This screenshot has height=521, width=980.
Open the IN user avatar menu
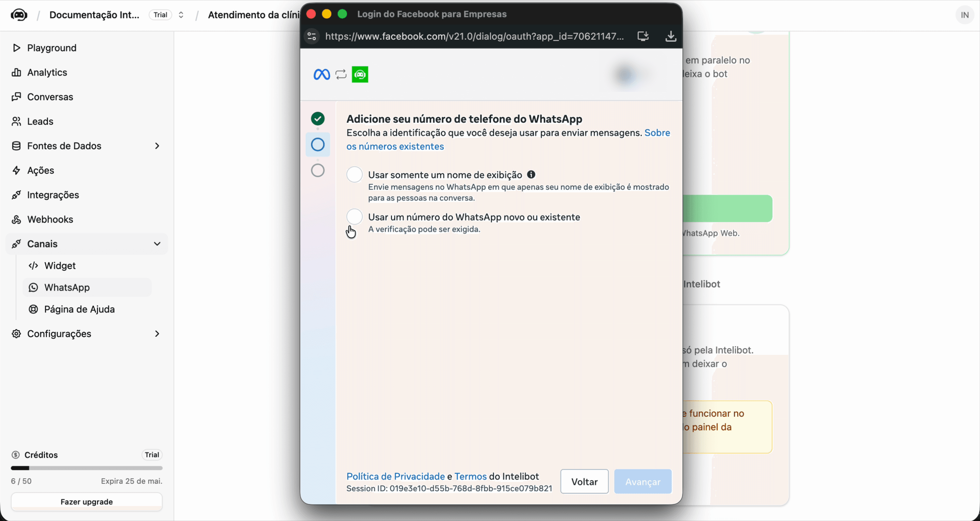(x=964, y=15)
